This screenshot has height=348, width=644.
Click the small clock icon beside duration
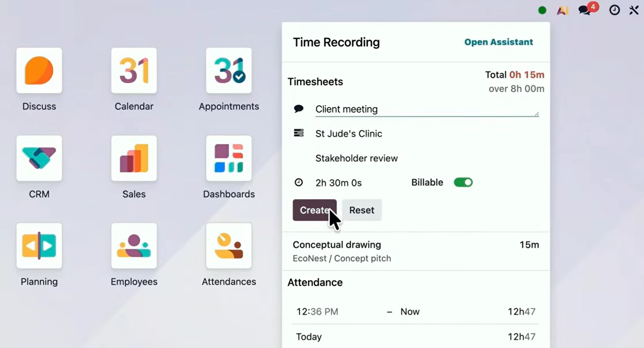299,182
